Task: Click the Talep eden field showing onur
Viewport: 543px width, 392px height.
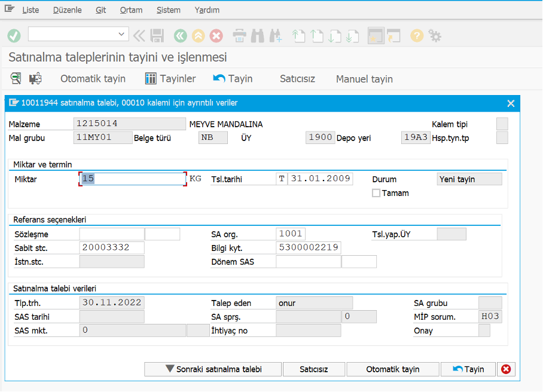Action: click(x=315, y=303)
